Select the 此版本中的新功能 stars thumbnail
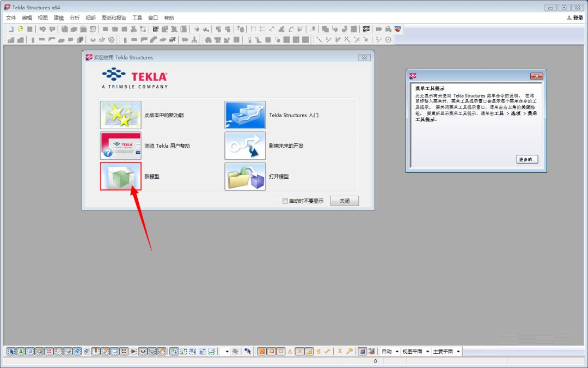This screenshot has width=588, height=368. pos(121,115)
